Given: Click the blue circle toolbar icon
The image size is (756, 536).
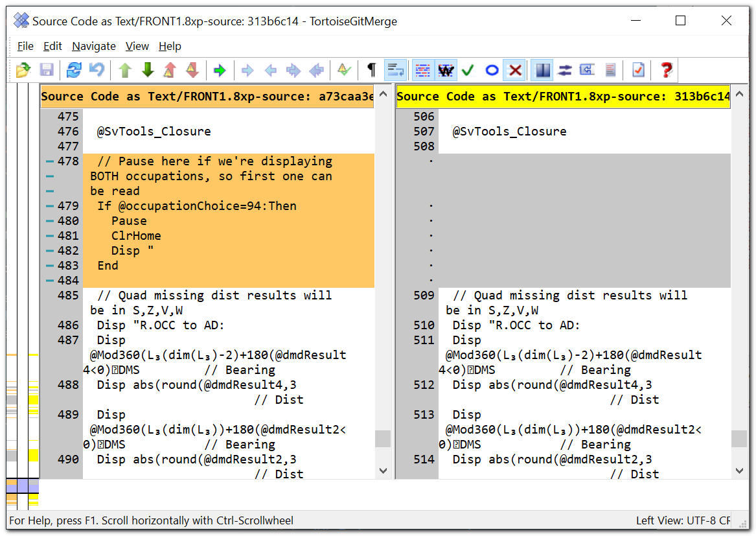Looking at the screenshot, I should coord(492,70).
